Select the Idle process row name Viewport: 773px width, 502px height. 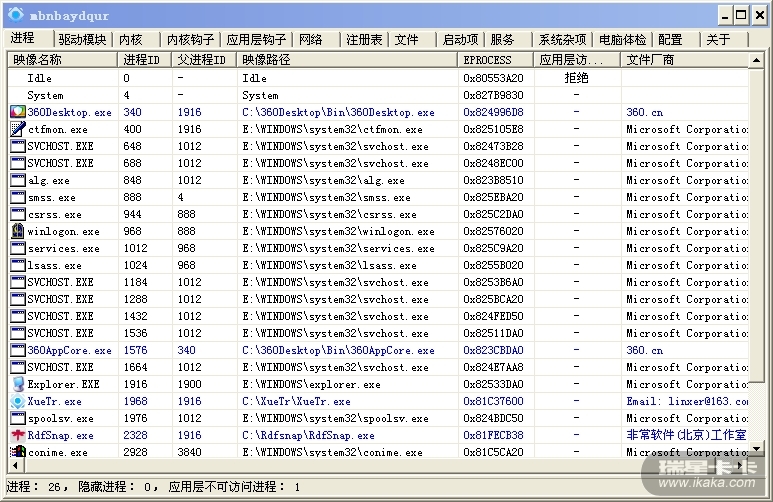coord(39,78)
